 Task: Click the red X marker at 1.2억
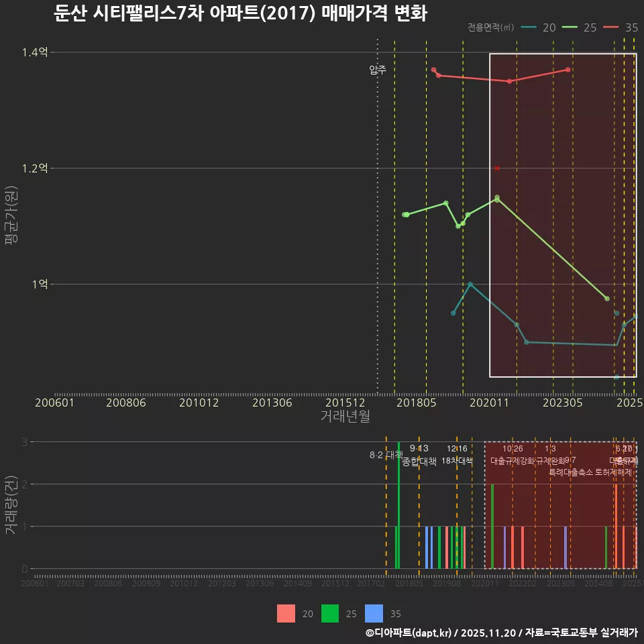point(497,168)
